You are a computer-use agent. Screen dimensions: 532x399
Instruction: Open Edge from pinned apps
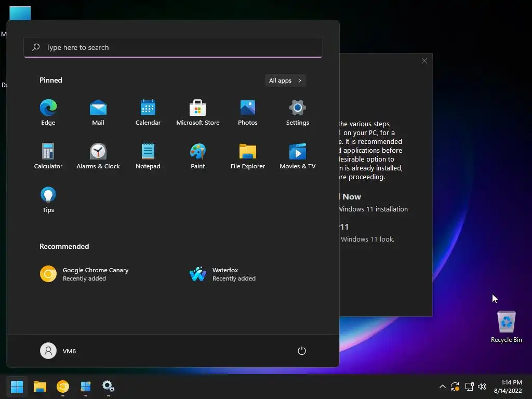point(48,113)
